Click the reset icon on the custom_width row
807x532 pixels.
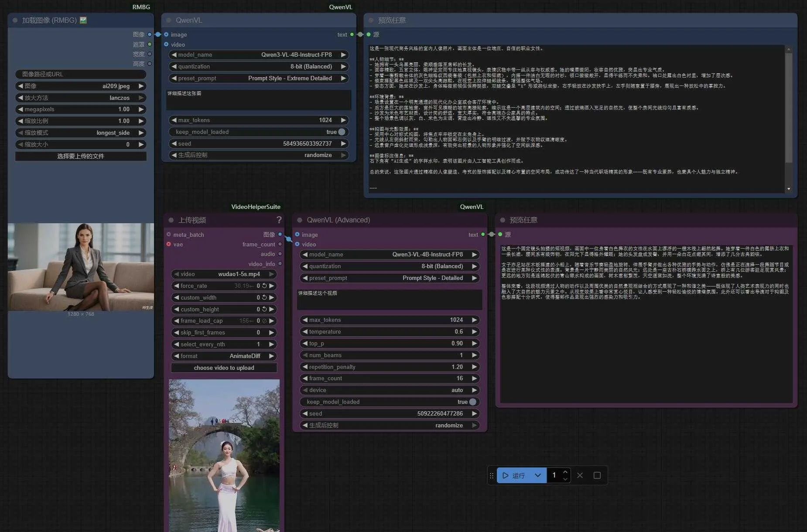(x=264, y=297)
